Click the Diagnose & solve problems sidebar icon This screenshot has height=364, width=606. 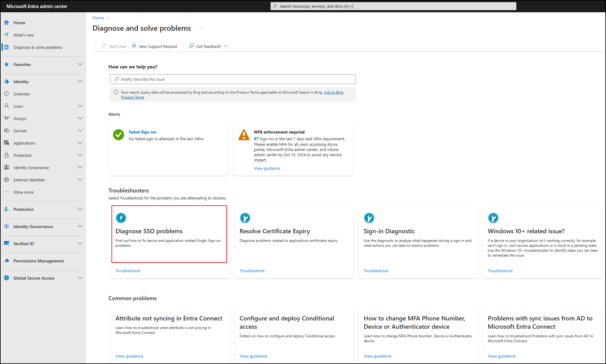[6, 47]
